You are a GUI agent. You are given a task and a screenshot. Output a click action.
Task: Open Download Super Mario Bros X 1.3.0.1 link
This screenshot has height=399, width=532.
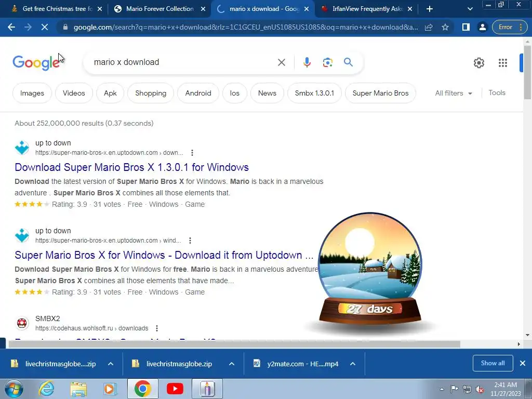tap(131, 167)
